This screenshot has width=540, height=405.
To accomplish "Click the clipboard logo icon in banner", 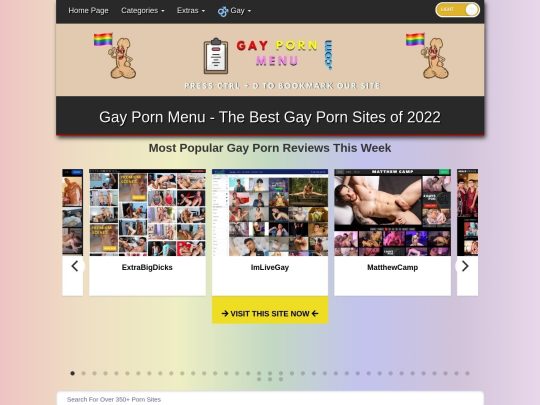I will [216, 56].
